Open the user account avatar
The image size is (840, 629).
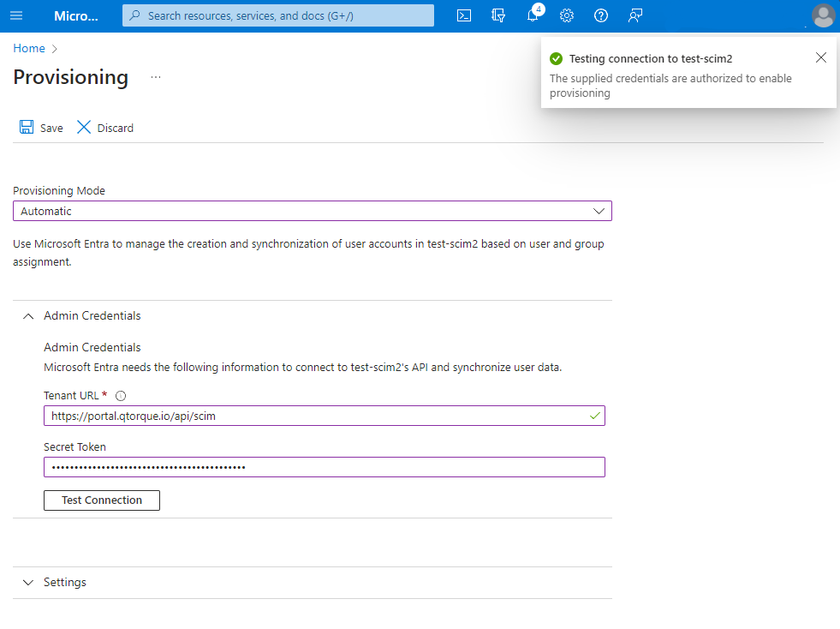[822, 15]
